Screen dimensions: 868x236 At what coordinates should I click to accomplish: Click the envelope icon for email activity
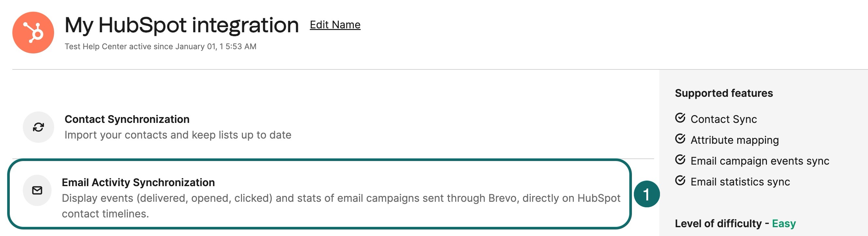click(37, 191)
